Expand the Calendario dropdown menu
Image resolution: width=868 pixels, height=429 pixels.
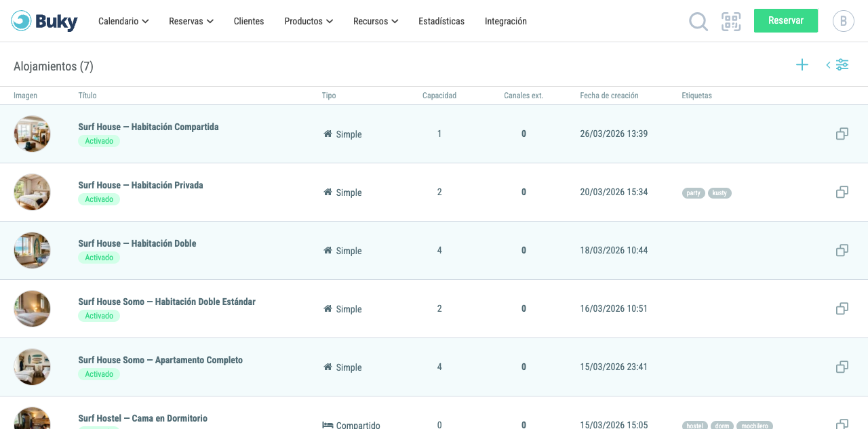tap(123, 21)
